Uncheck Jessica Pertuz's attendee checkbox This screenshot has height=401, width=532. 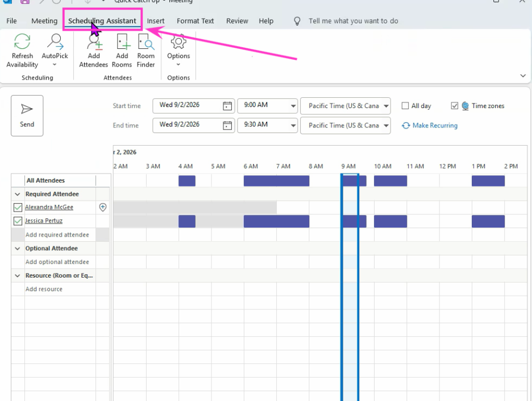[x=18, y=221]
